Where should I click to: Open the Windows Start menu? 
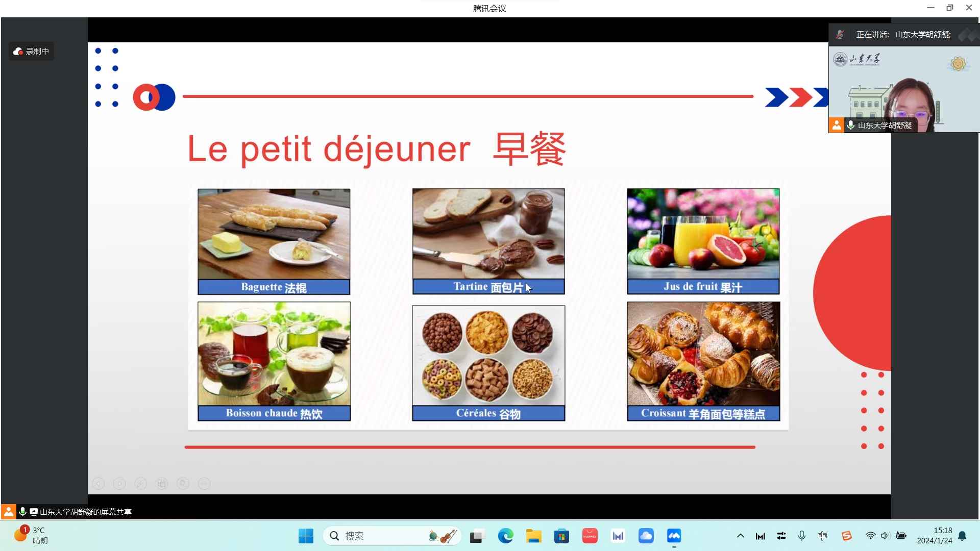point(306,536)
